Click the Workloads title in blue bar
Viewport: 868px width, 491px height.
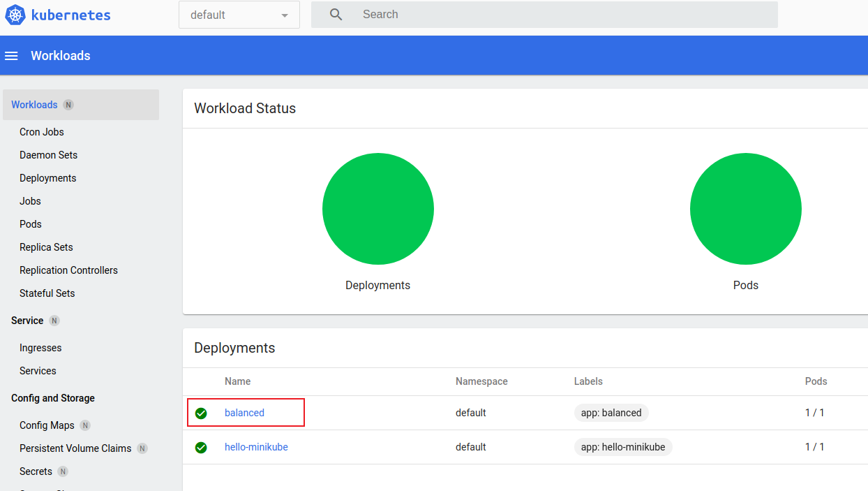61,56
